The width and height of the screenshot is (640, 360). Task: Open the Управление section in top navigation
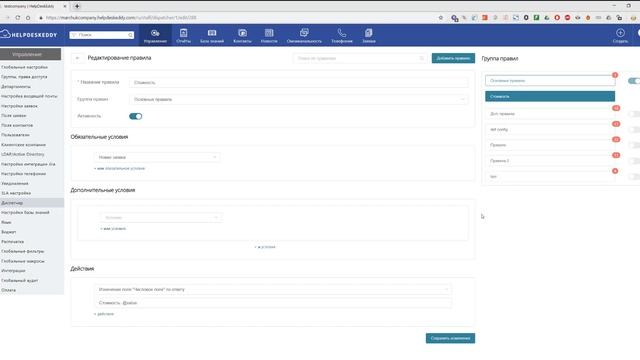[x=155, y=36]
